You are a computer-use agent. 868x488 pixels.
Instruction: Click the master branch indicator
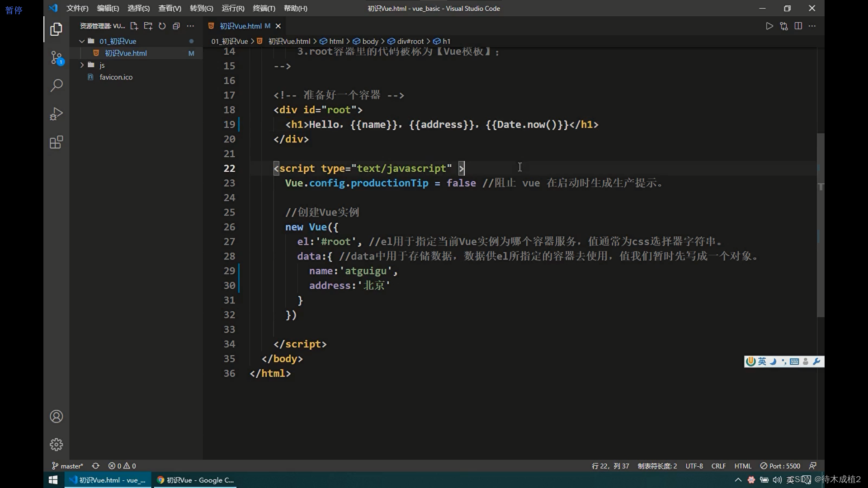[67, 466]
